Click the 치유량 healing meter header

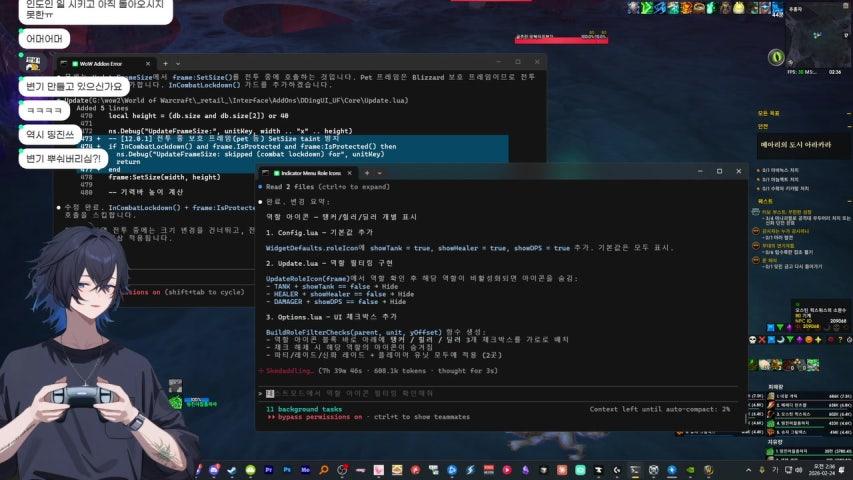[x=775, y=442]
